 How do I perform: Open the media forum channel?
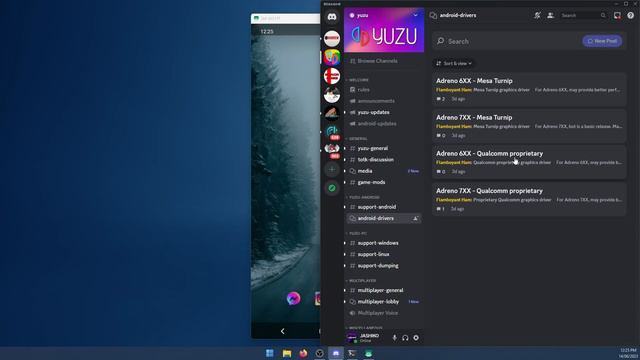click(x=384, y=171)
